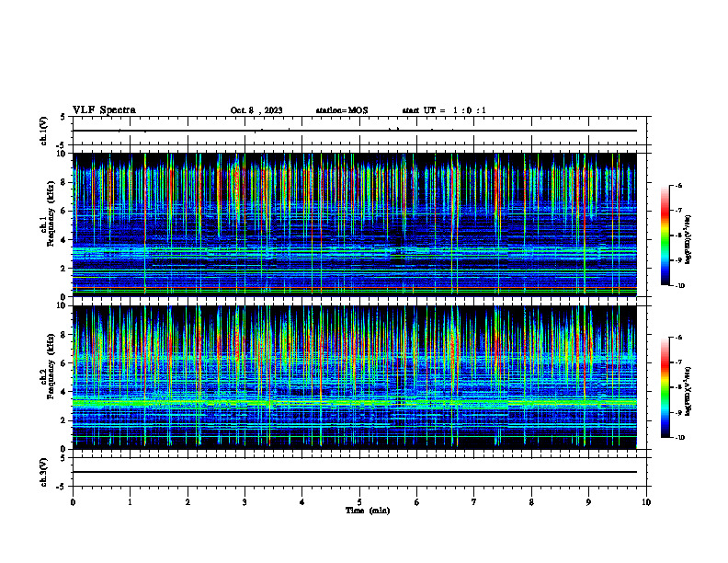Click the "ch.1 Frequency (kHz)" axis label
728x563 pixels.
[48, 213]
